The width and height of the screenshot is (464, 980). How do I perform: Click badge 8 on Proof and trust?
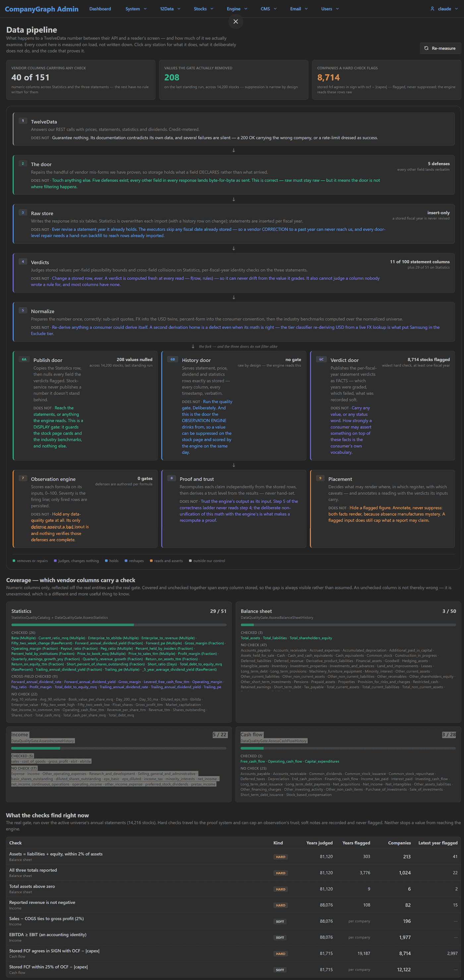[x=172, y=478]
